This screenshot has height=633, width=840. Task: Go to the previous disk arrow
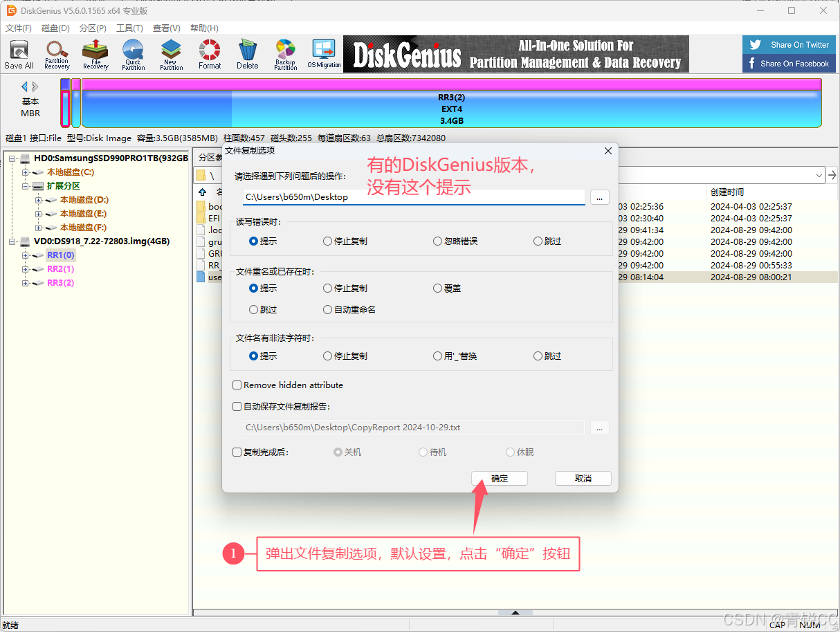coord(25,87)
